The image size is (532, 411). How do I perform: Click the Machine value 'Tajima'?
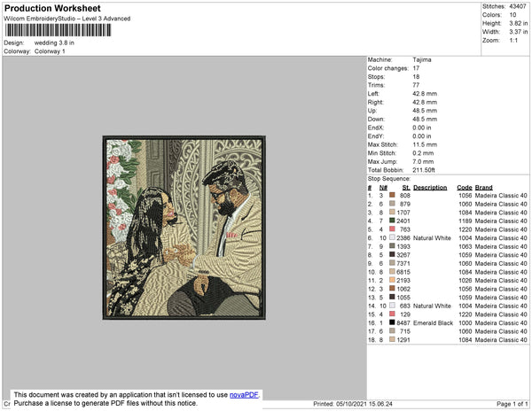click(422, 59)
